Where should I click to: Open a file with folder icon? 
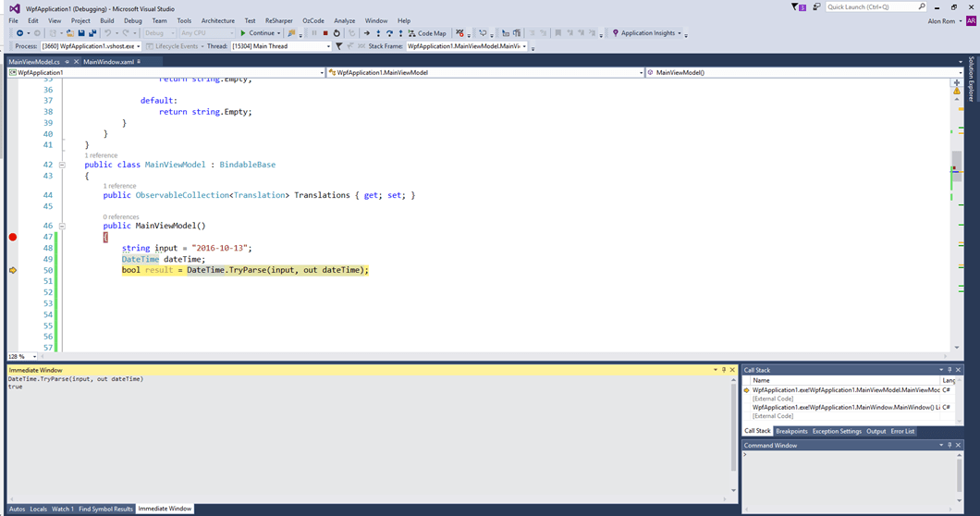point(70,33)
